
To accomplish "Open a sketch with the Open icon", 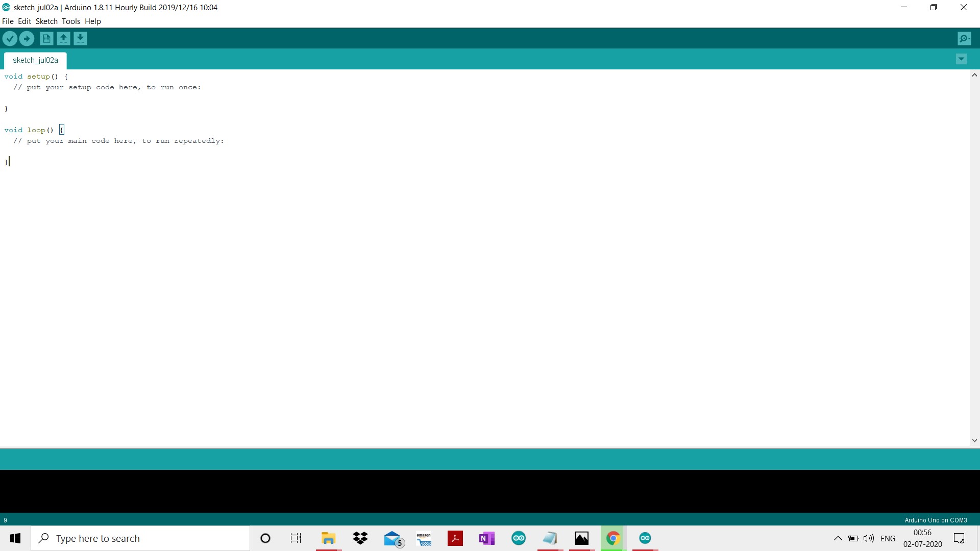I will click(63, 38).
